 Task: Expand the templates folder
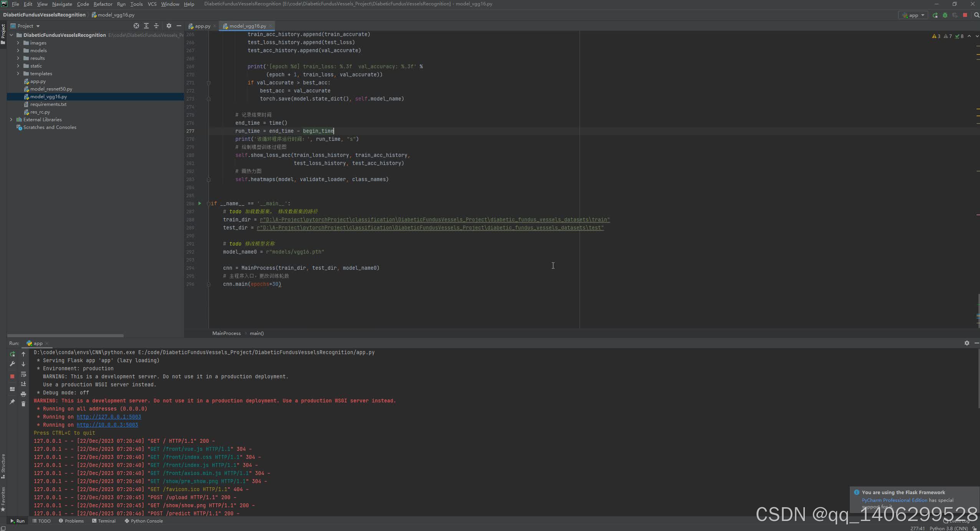click(x=18, y=74)
